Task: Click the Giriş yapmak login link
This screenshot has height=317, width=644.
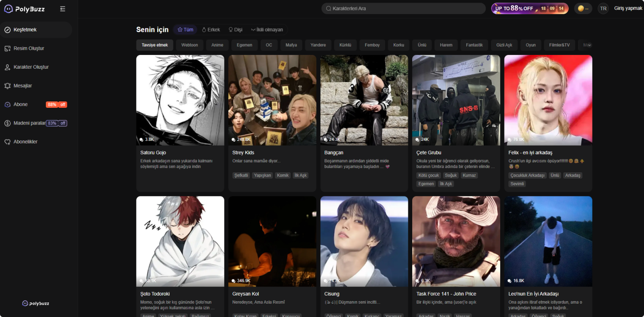Action: coord(628,9)
